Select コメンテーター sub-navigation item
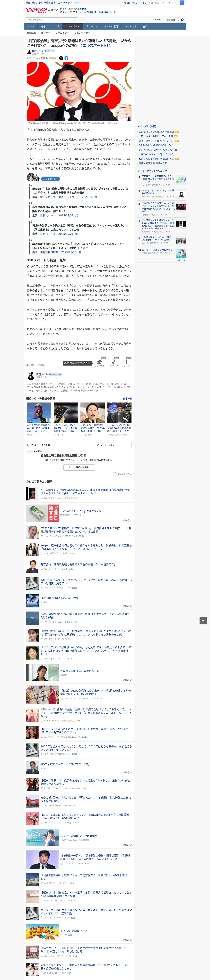 [82, 33]
